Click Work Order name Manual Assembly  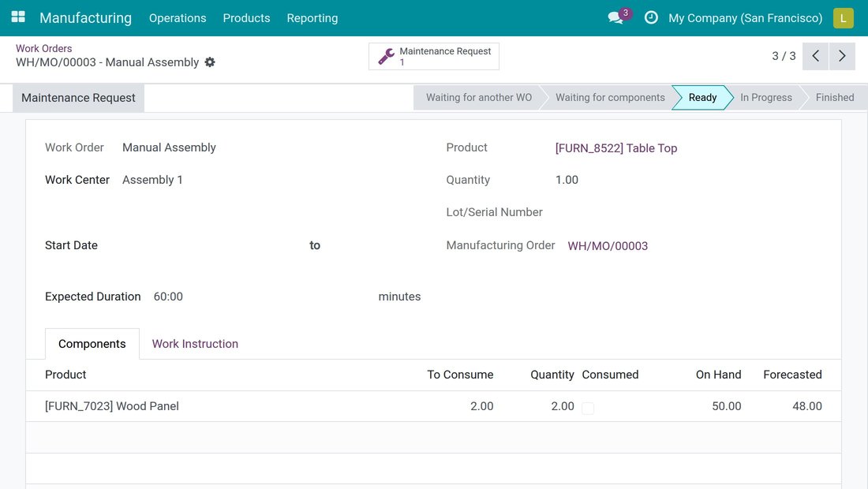pos(169,147)
